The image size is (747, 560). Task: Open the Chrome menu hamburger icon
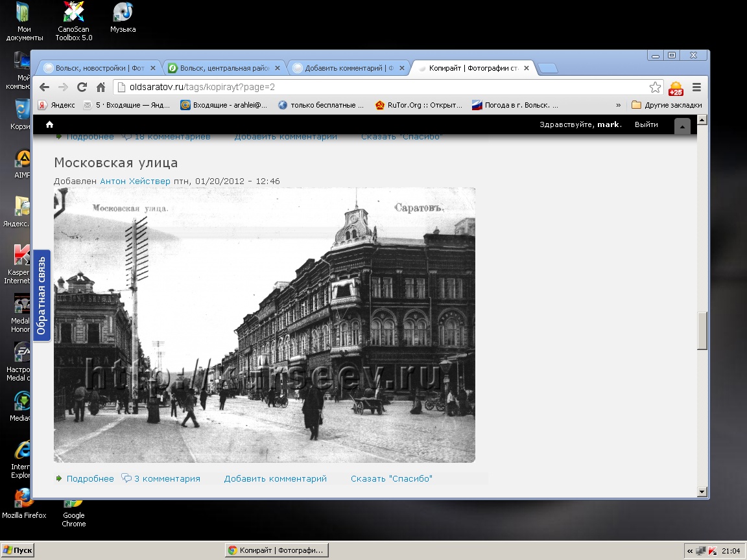click(x=697, y=87)
